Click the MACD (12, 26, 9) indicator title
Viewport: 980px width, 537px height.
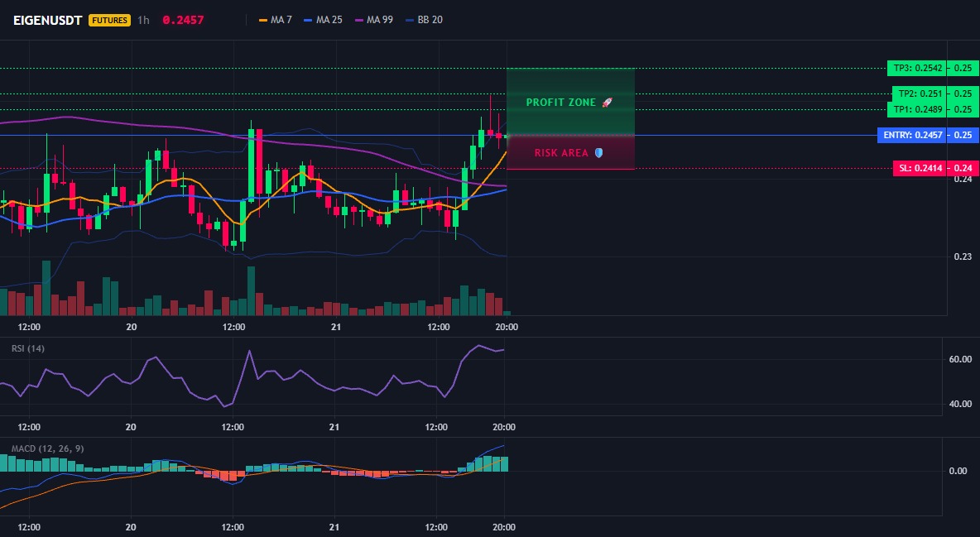point(47,448)
